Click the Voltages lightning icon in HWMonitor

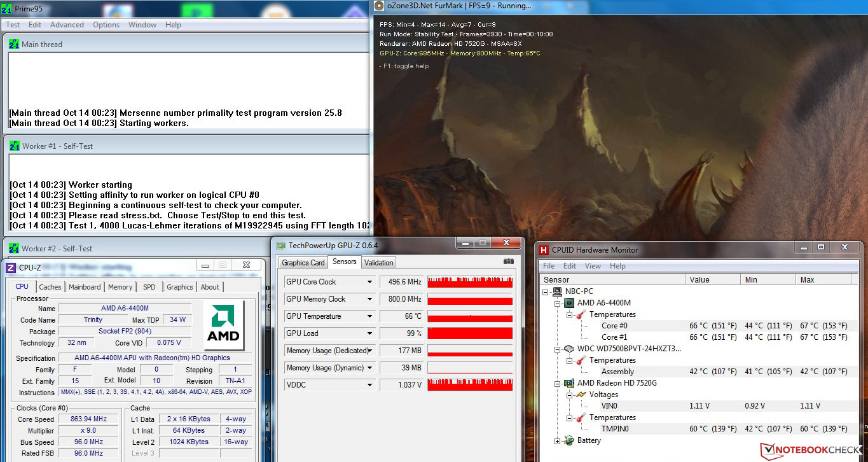coord(581,395)
